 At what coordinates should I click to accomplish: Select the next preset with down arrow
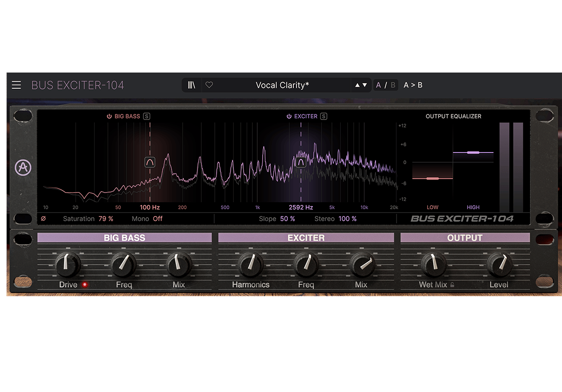tap(365, 85)
